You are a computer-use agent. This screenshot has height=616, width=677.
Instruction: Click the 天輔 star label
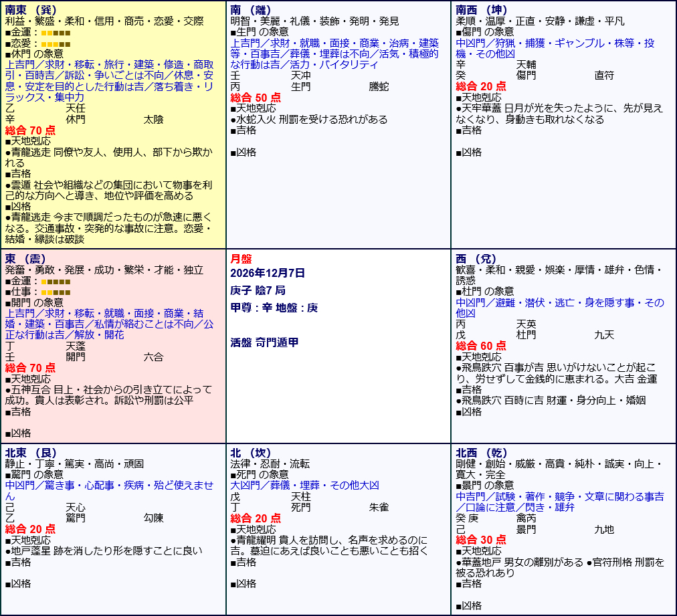[526, 64]
